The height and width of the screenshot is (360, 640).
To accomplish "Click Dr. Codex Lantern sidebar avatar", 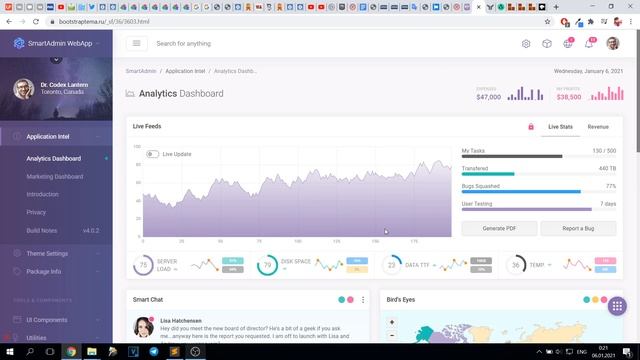I will [24, 89].
